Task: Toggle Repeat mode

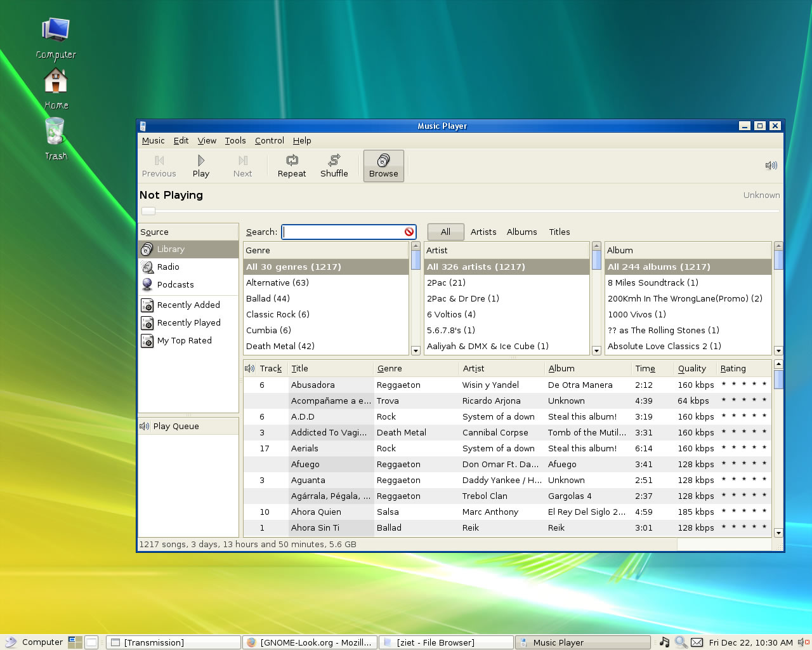Action: (x=292, y=166)
